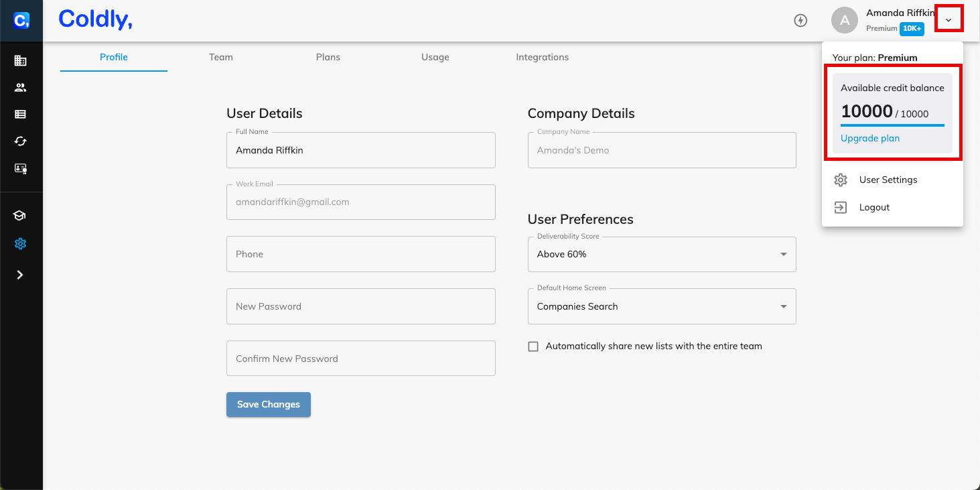This screenshot has width=980, height=490.
Task: Click the people contacts sidebar icon
Action: pos(20,88)
